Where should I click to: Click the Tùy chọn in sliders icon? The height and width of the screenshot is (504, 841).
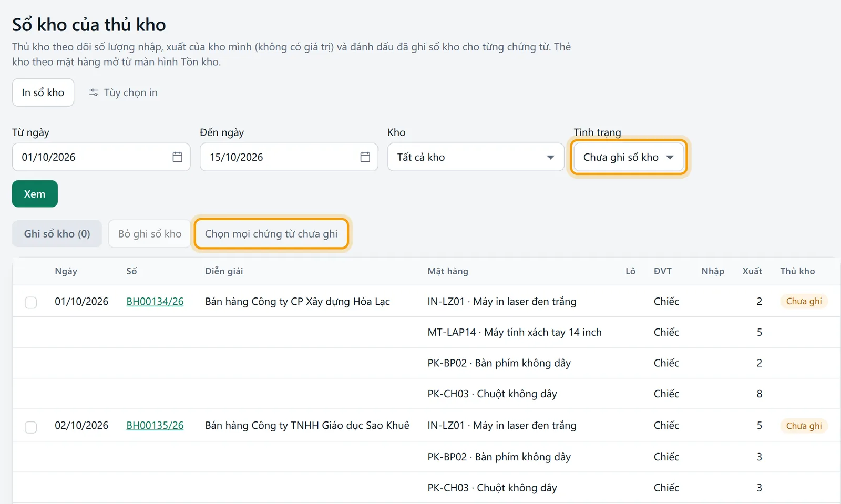point(94,92)
